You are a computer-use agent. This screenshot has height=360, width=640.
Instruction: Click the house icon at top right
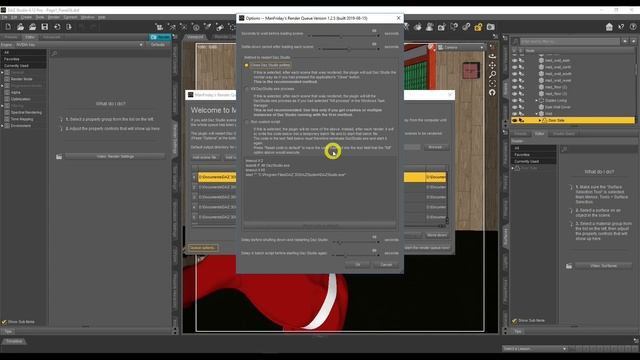[x=609, y=27]
